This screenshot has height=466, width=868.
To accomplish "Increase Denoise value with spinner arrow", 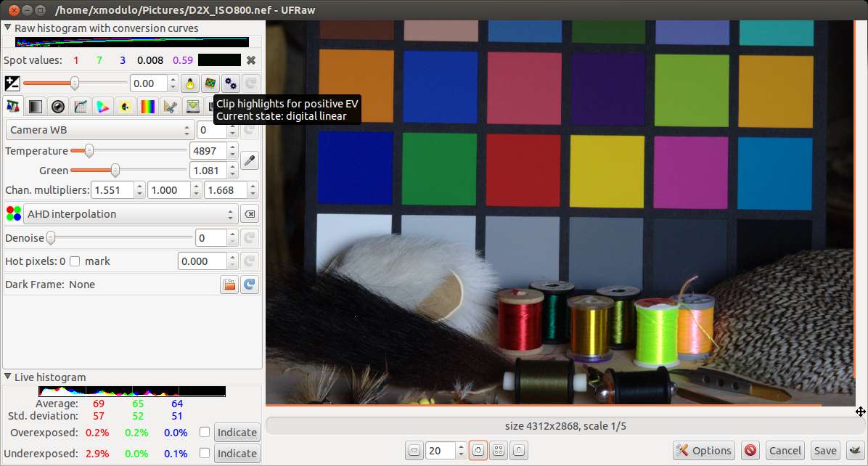I will click(x=232, y=234).
